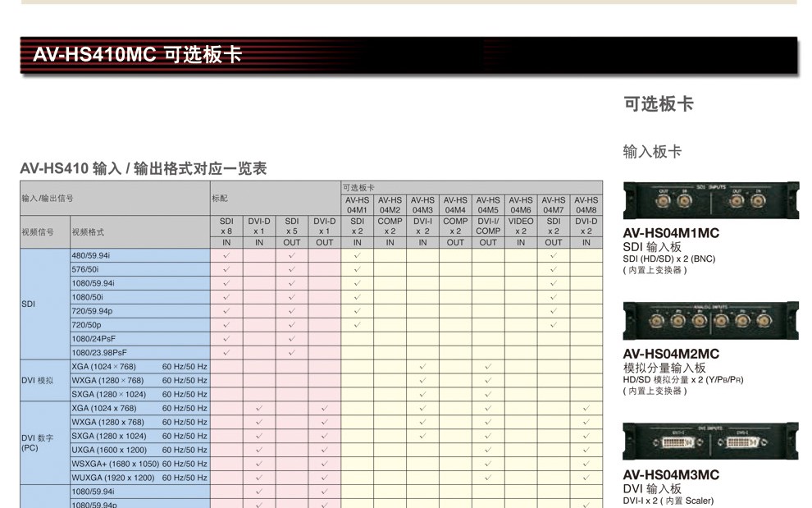Click the AV-HS04M3MC DVI input board photo

coord(710,442)
